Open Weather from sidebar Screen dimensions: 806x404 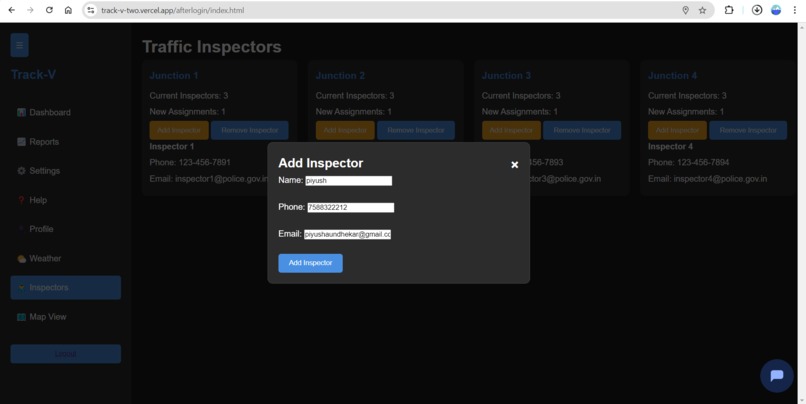pos(66,259)
